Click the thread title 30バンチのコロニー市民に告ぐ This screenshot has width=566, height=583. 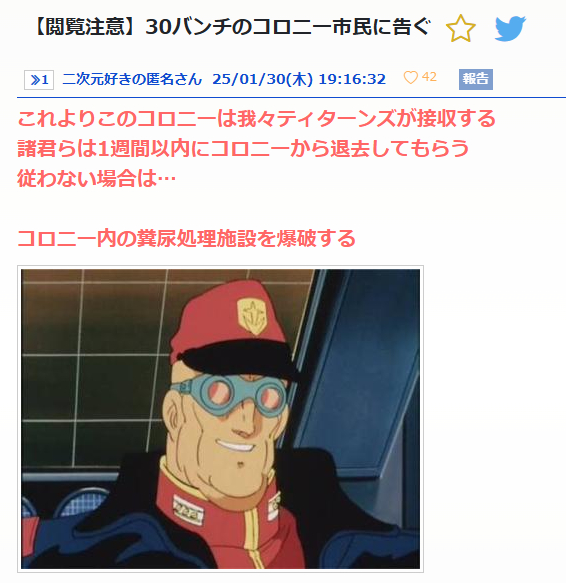pos(288,27)
